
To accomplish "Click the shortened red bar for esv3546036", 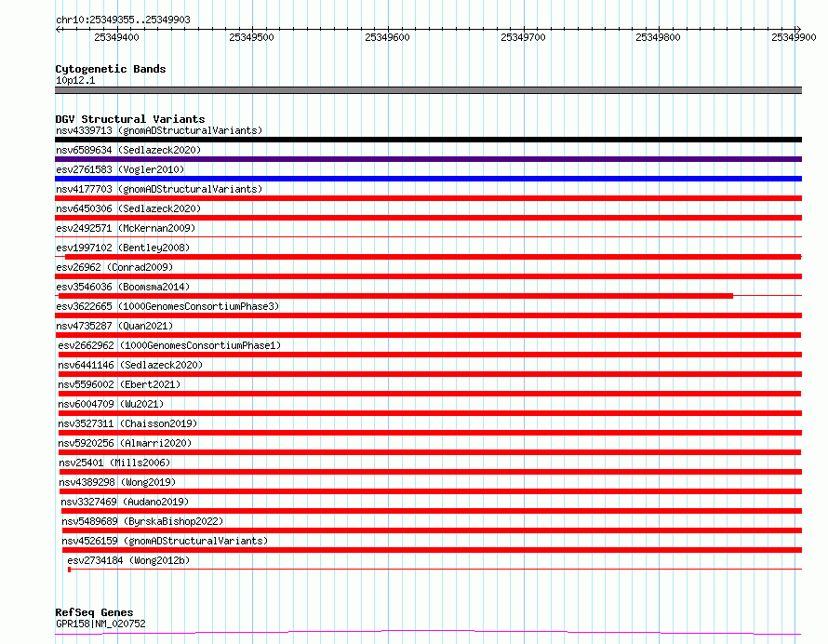I will pyautogui.click(x=396, y=296).
